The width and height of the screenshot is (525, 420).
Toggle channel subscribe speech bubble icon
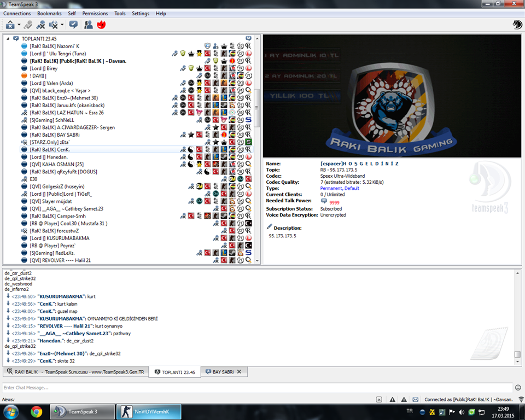pyautogui.click(x=73, y=25)
